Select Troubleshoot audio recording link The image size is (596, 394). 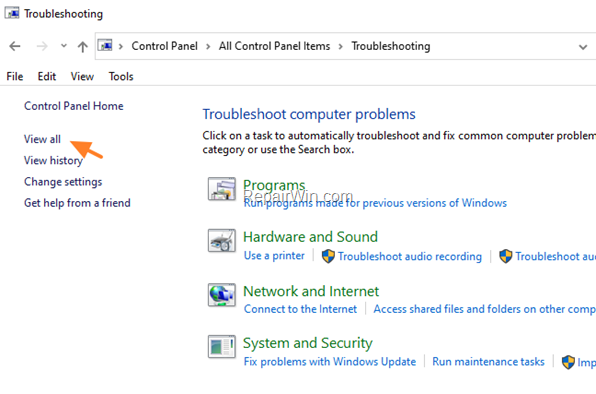[410, 256]
